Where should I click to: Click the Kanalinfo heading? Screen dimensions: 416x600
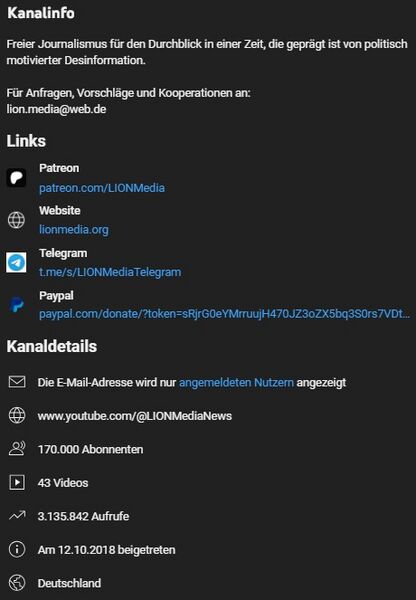[x=41, y=13]
